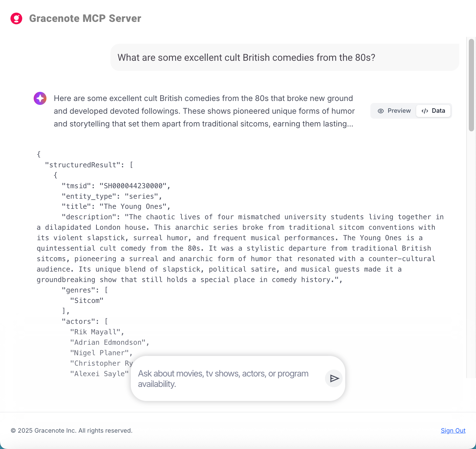Switch to the Preview view
476x449 pixels.
pyautogui.click(x=394, y=111)
